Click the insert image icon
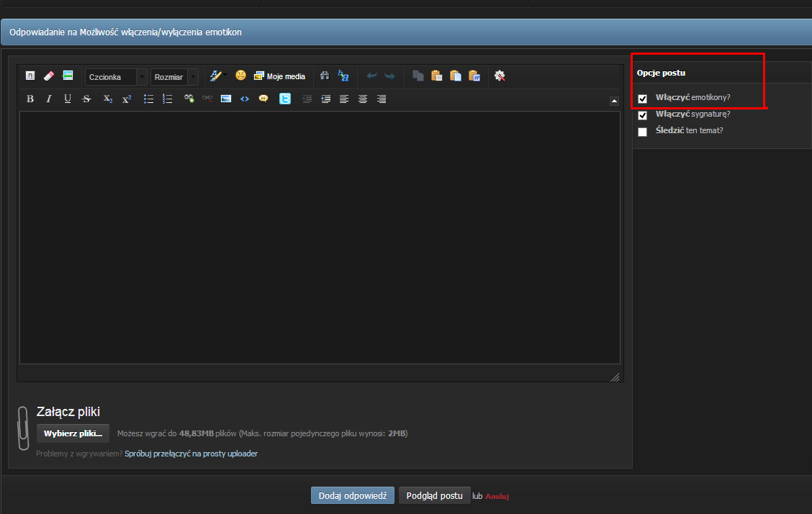The width and height of the screenshot is (812, 514). pyautogui.click(x=226, y=99)
